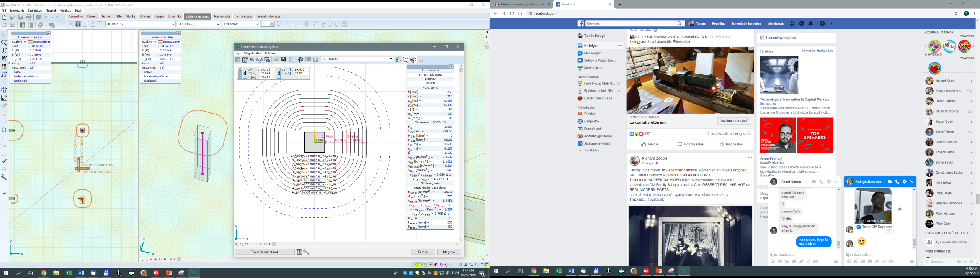Click zoom-in magnifier below the punching diagram
Image resolution: width=980 pixels, height=278 pixels.
[x=237, y=244]
